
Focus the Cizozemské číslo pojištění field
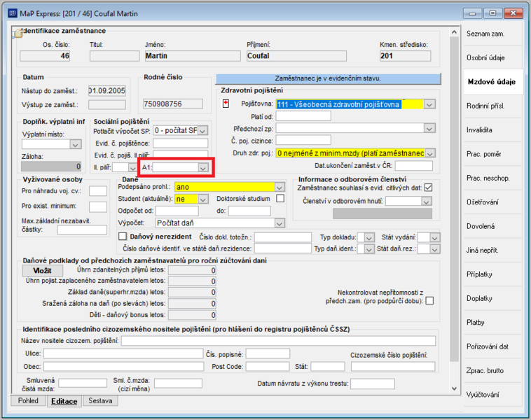(x=393, y=367)
